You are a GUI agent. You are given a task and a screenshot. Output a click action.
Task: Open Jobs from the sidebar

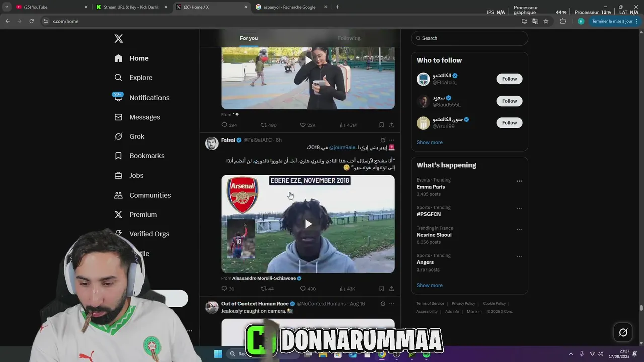pos(129,175)
